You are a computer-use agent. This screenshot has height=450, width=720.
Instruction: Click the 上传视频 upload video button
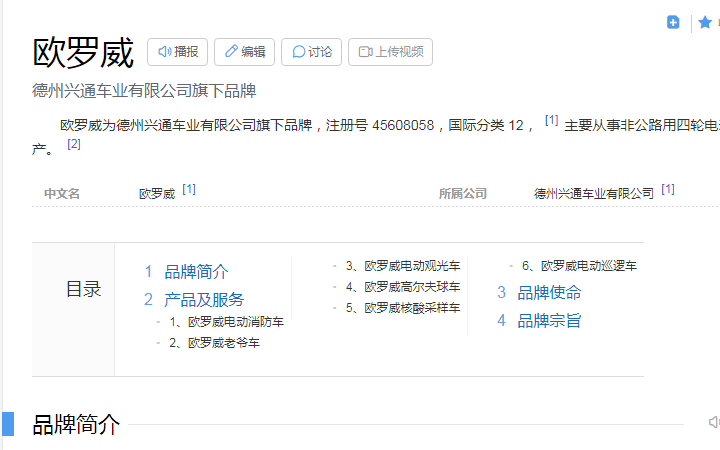pyautogui.click(x=390, y=52)
